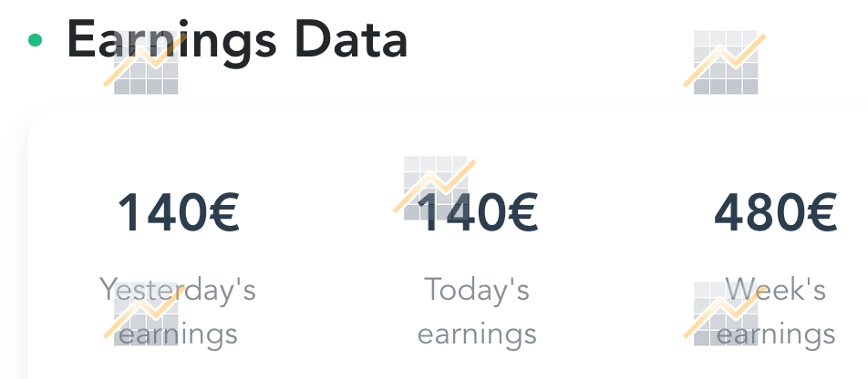868x379 pixels.
Task: Select the word Today's under the middle value
Action: click(x=477, y=290)
